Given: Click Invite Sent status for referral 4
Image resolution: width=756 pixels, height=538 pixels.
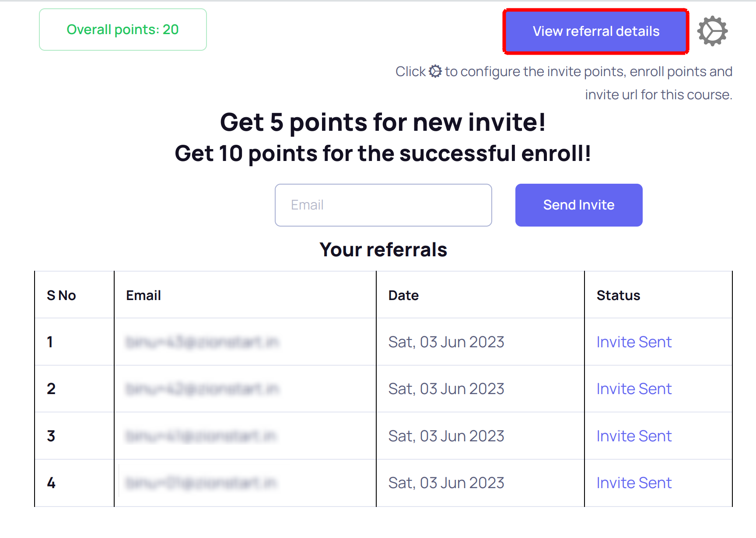Looking at the screenshot, I should (633, 483).
